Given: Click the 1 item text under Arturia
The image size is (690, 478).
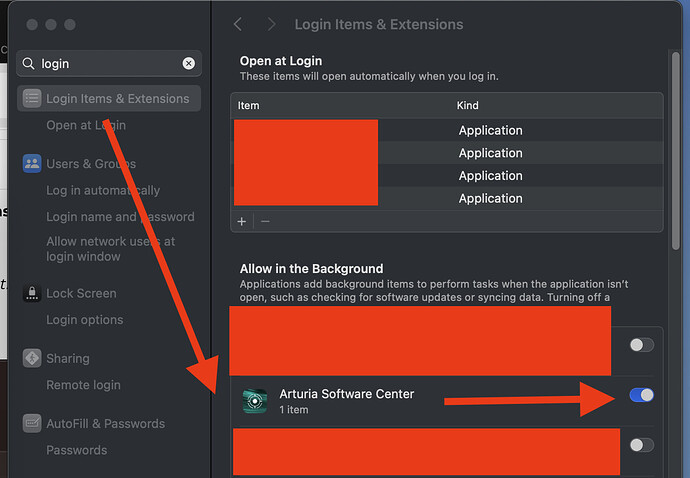Looking at the screenshot, I should point(294,409).
